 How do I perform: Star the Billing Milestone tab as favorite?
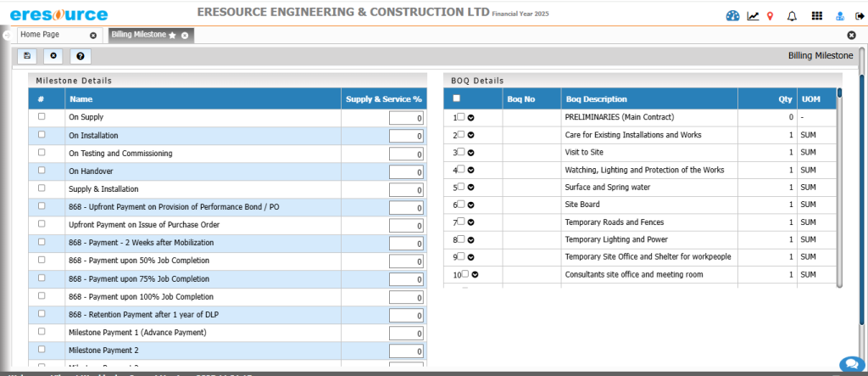pos(172,36)
